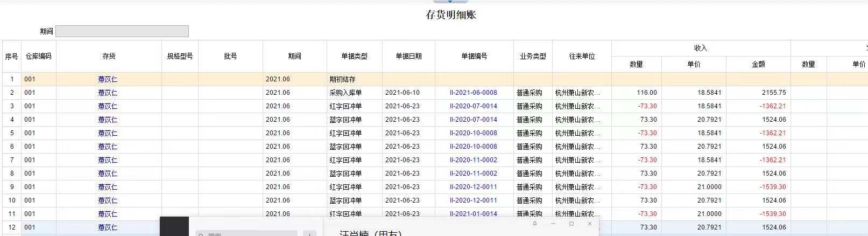Open II-2020-11-0002 link in row 7
The height and width of the screenshot is (236, 868).
[x=474, y=160]
